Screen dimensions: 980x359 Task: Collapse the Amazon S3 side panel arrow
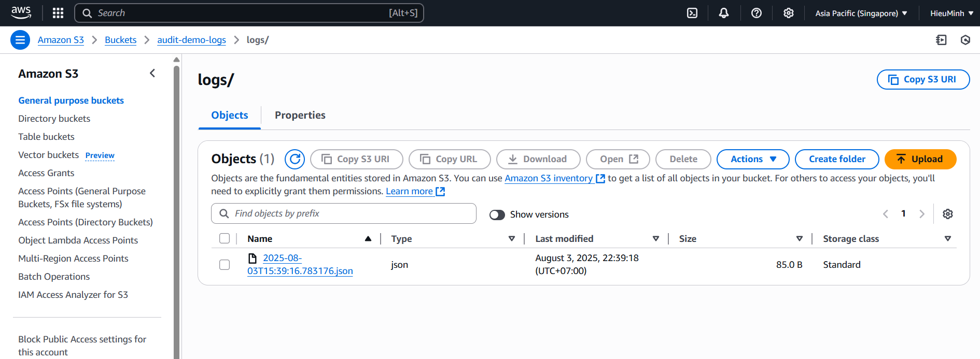(152, 74)
